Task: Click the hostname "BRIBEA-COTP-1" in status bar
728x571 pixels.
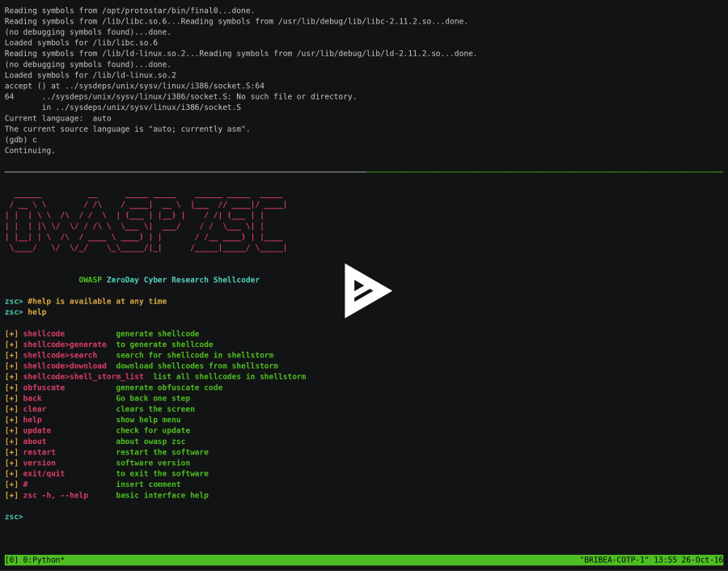Action: (x=614, y=560)
